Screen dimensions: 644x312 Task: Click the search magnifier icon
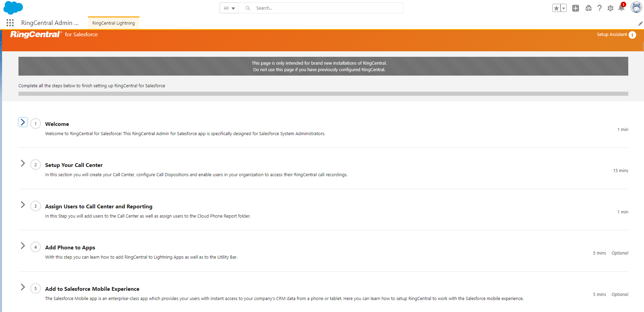248,8
